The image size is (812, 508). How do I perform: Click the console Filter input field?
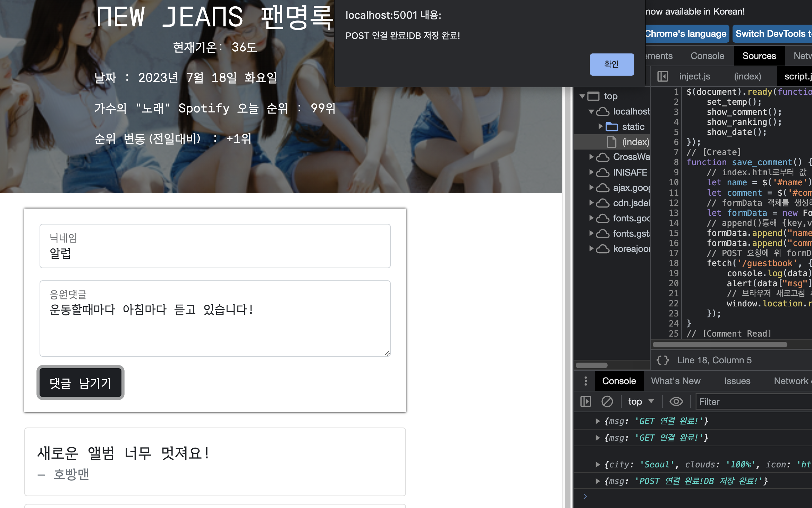click(753, 401)
